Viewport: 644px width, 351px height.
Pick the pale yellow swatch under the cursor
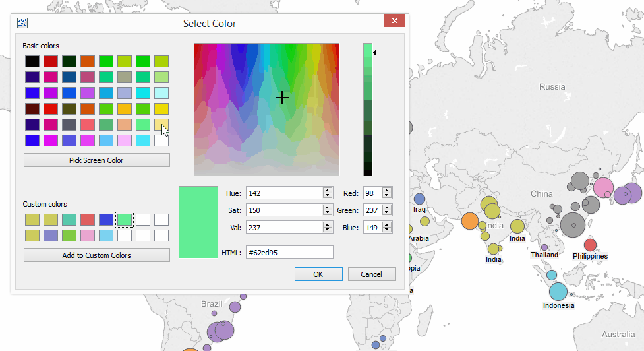161,125
